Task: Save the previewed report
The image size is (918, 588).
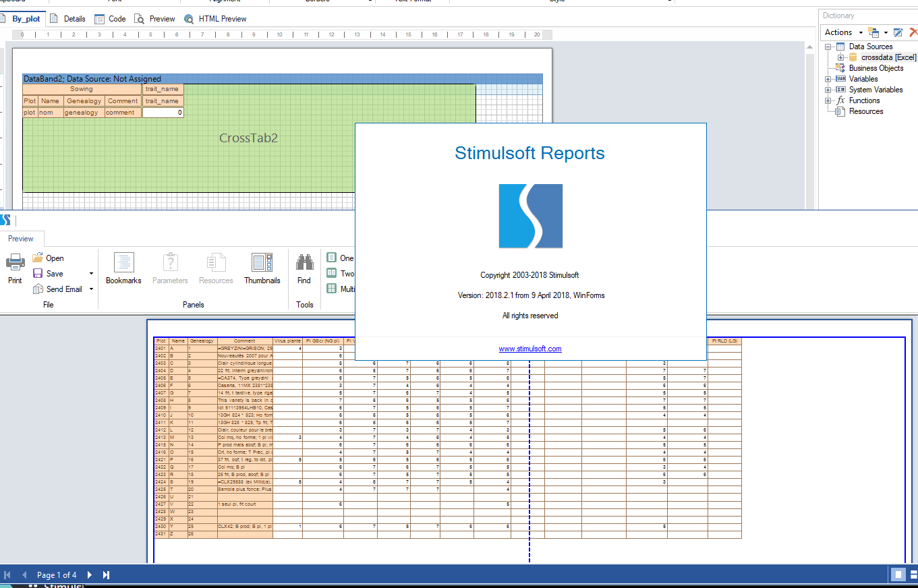Action: tap(48, 274)
